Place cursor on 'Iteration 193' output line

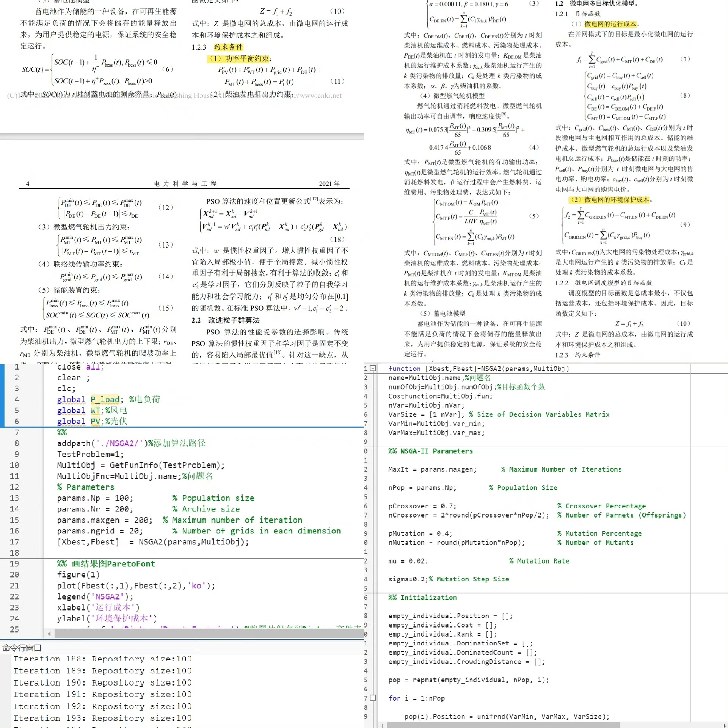[102, 718]
